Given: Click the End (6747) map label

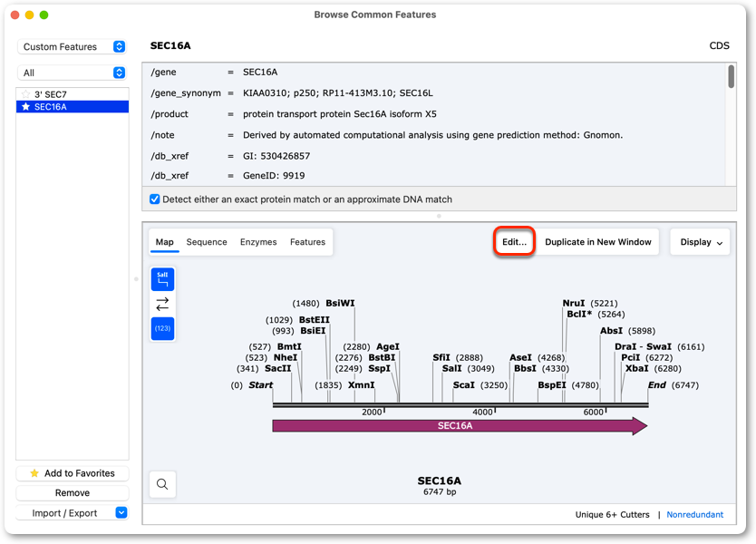Looking at the screenshot, I should click(x=674, y=384).
